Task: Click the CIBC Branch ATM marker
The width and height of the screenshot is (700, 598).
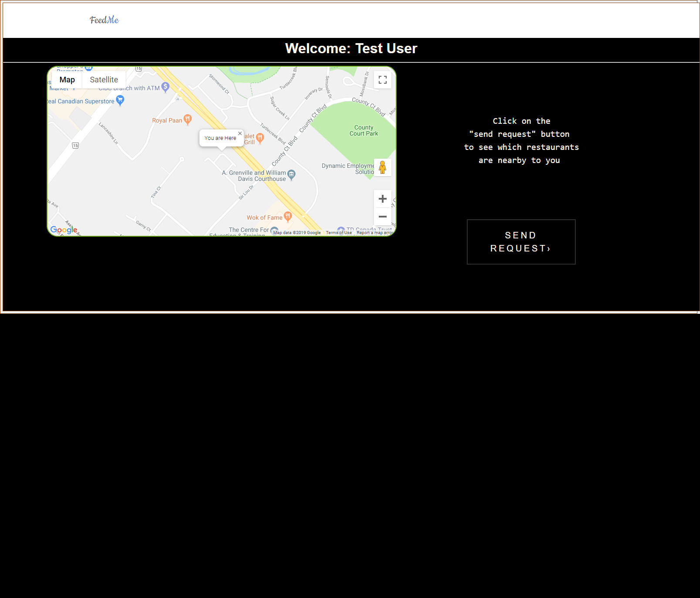Action: click(x=165, y=87)
